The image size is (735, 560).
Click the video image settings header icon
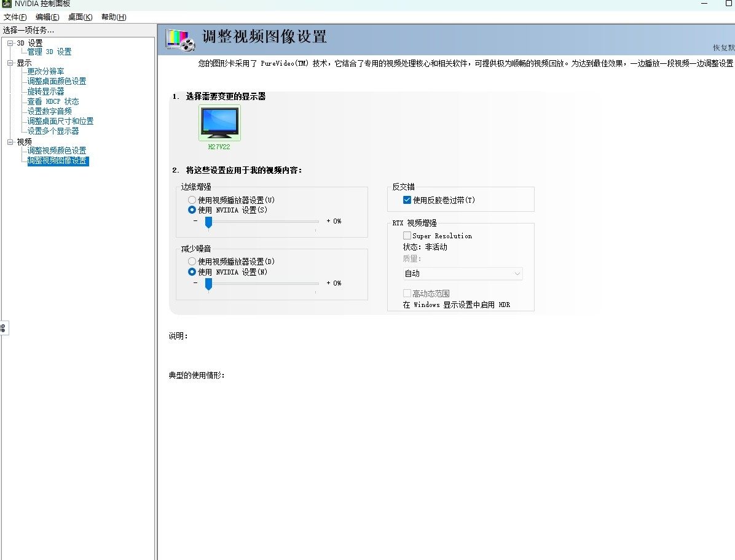[x=181, y=41]
